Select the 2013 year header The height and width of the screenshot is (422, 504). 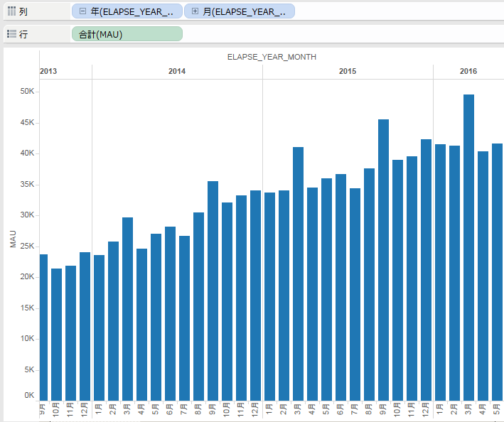(x=48, y=71)
